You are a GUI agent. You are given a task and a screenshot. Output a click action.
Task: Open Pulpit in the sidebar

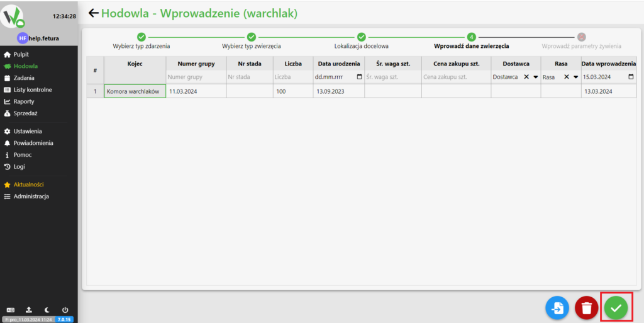(x=21, y=54)
